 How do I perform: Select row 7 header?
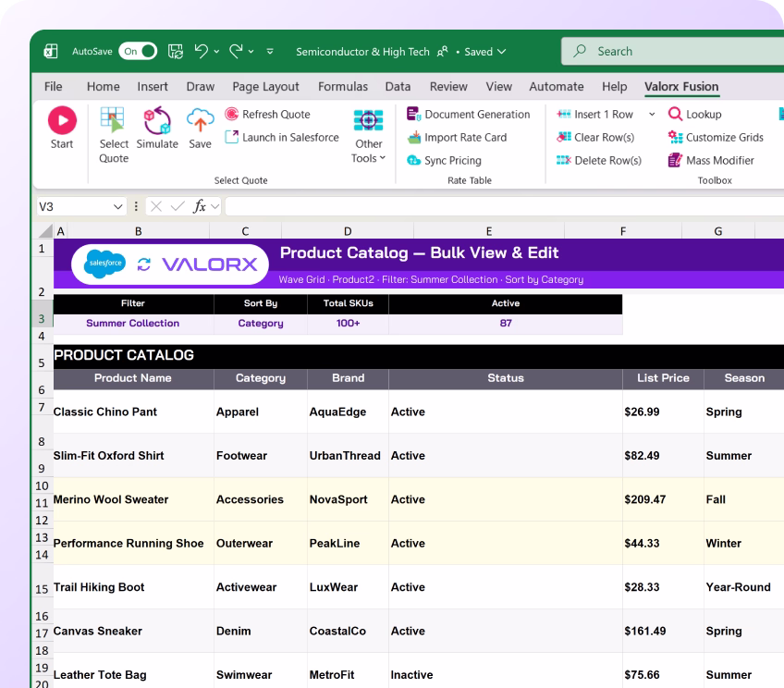[x=42, y=408]
